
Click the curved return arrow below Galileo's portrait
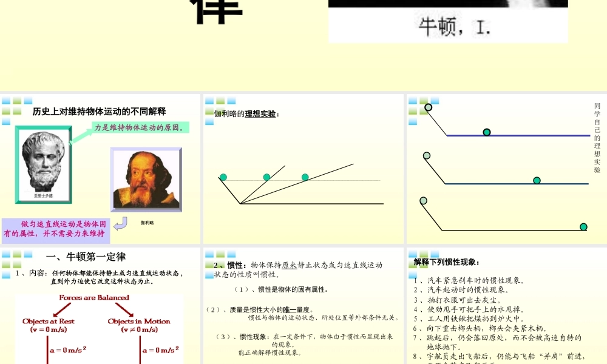(120, 224)
